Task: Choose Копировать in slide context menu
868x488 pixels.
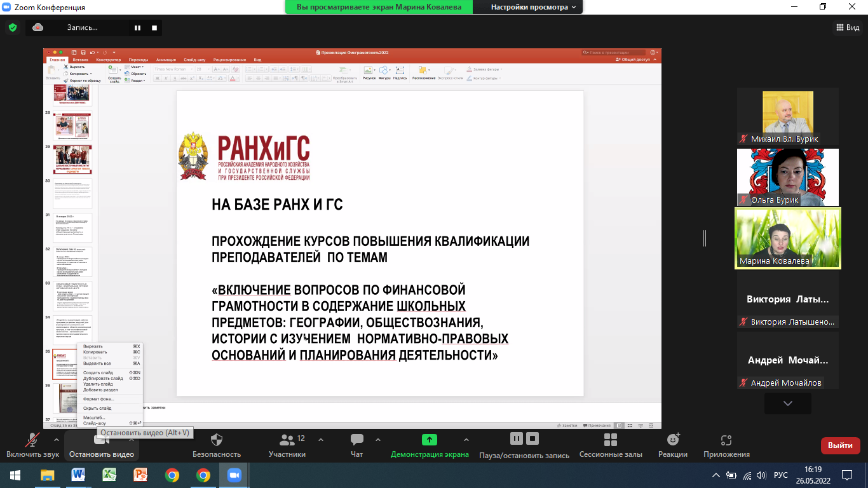Action: 110,352
